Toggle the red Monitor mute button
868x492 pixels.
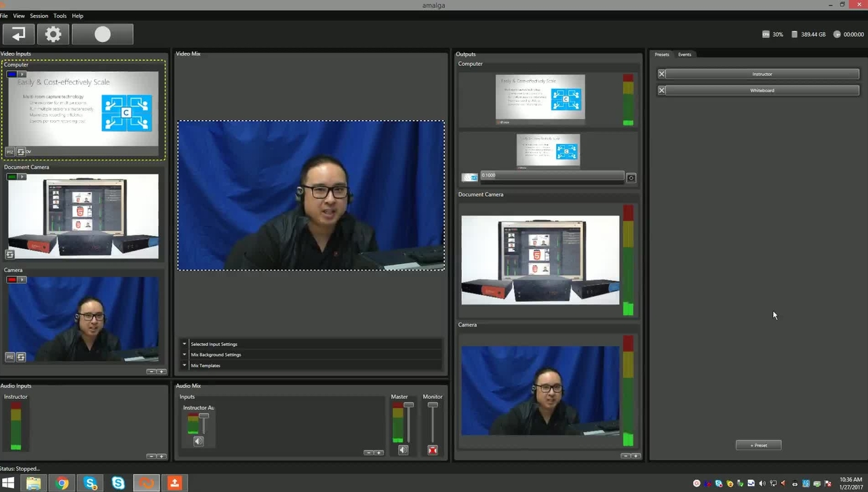coord(433,450)
